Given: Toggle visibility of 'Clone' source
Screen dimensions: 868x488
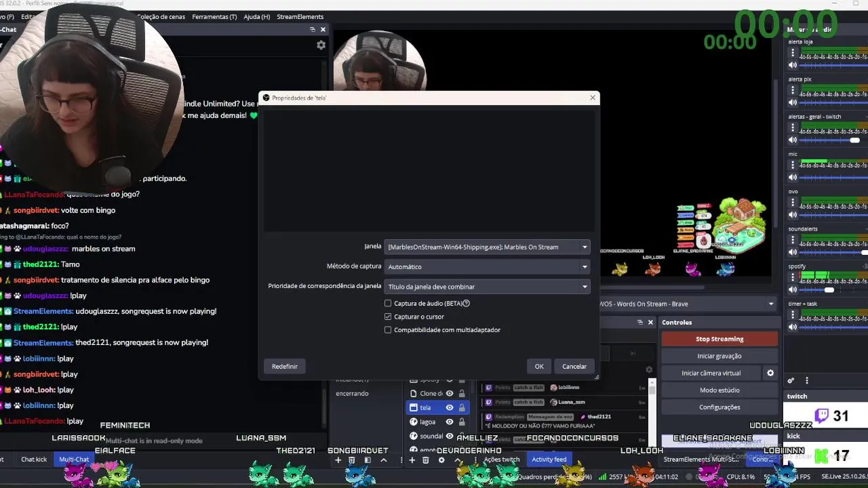Looking at the screenshot, I should pyautogui.click(x=449, y=393).
